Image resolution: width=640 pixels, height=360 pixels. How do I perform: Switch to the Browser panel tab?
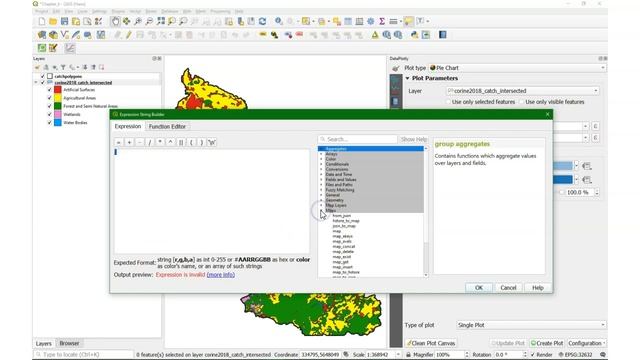point(69,343)
